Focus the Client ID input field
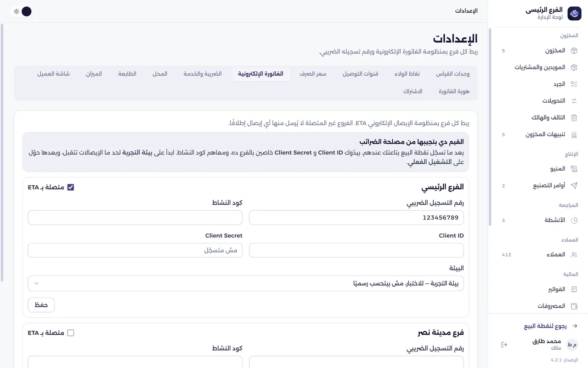Viewport: 588px width, 368px height. click(x=356, y=250)
